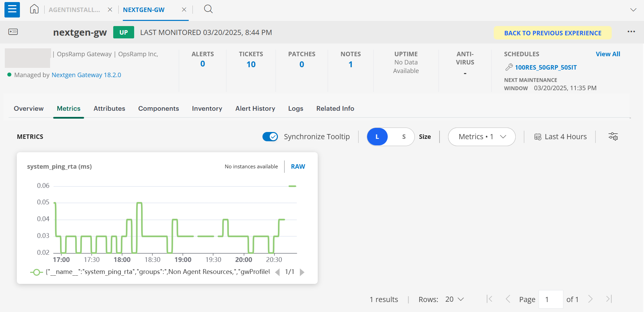The width and height of the screenshot is (644, 312).
Task: Select small size S option
Action: [404, 137]
